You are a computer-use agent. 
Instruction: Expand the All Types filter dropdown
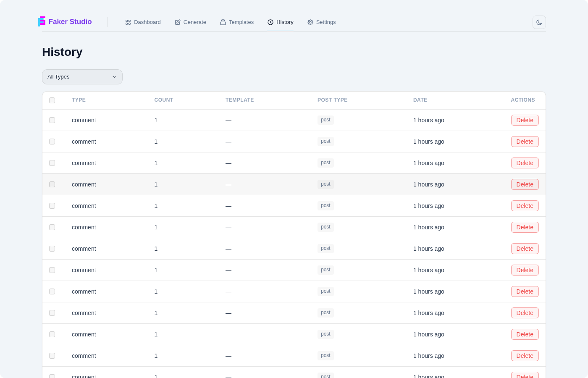click(82, 77)
